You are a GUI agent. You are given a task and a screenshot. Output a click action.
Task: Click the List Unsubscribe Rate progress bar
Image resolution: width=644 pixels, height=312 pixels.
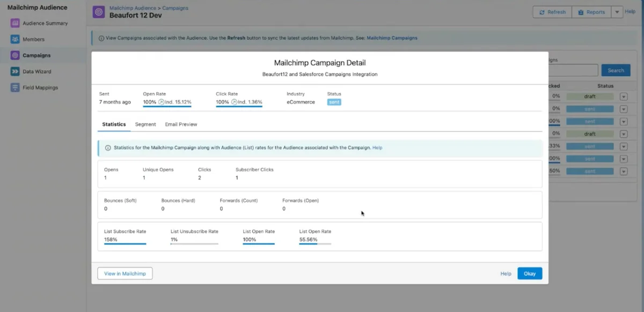pos(194,244)
